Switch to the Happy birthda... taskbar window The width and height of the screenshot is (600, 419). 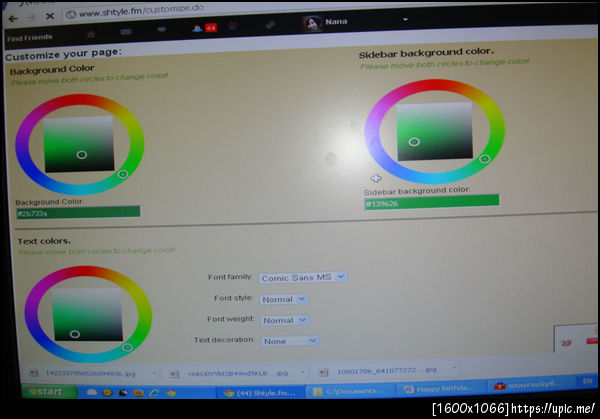pos(440,389)
